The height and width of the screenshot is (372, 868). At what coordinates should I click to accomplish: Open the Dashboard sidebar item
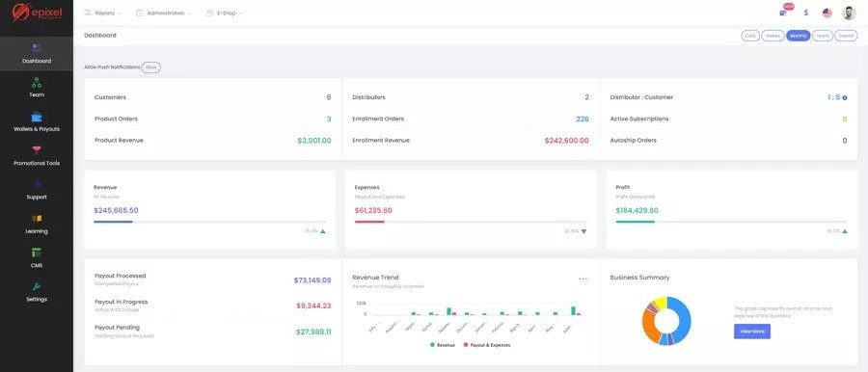(x=37, y=54)
